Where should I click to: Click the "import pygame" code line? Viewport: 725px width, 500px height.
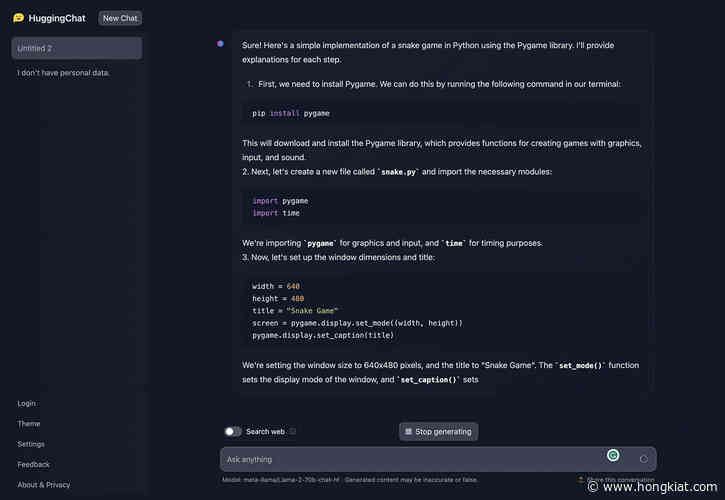(280, 201)
